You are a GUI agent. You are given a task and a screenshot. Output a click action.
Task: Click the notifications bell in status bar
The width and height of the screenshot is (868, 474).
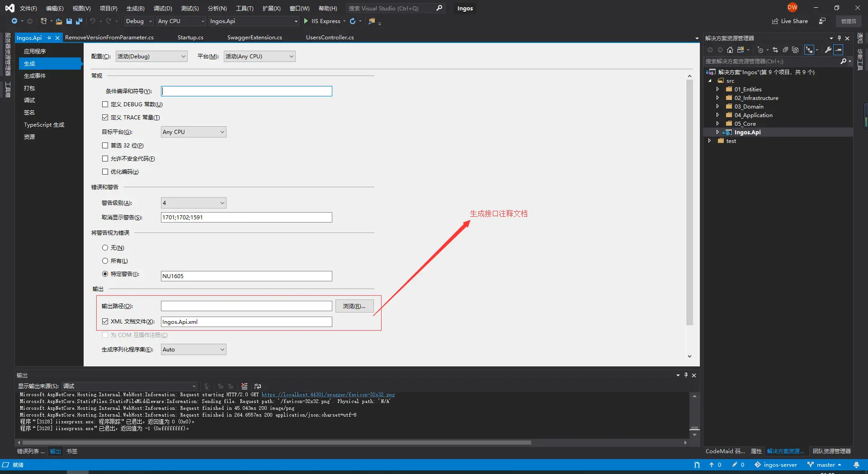856,465
